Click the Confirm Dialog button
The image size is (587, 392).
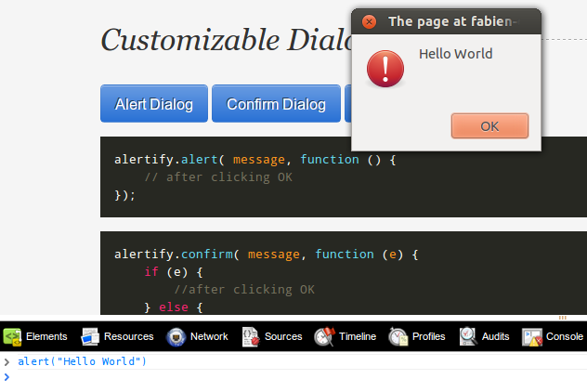276,104
